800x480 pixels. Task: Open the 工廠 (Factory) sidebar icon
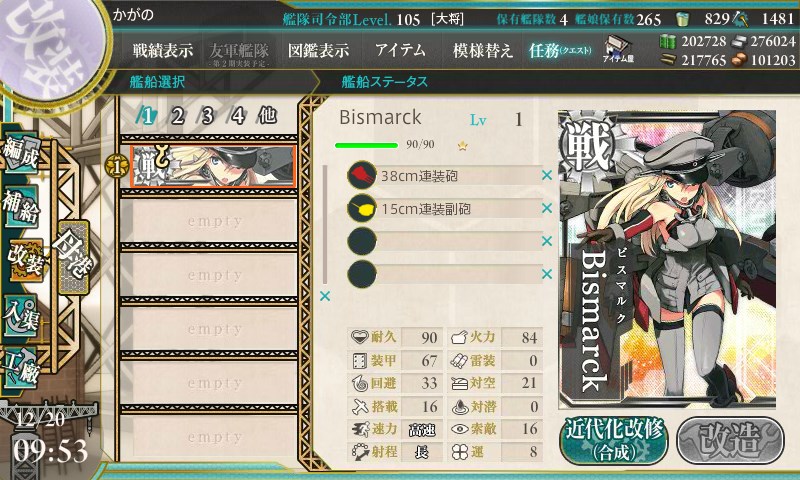pyautogui.click(x=21, y=368)
